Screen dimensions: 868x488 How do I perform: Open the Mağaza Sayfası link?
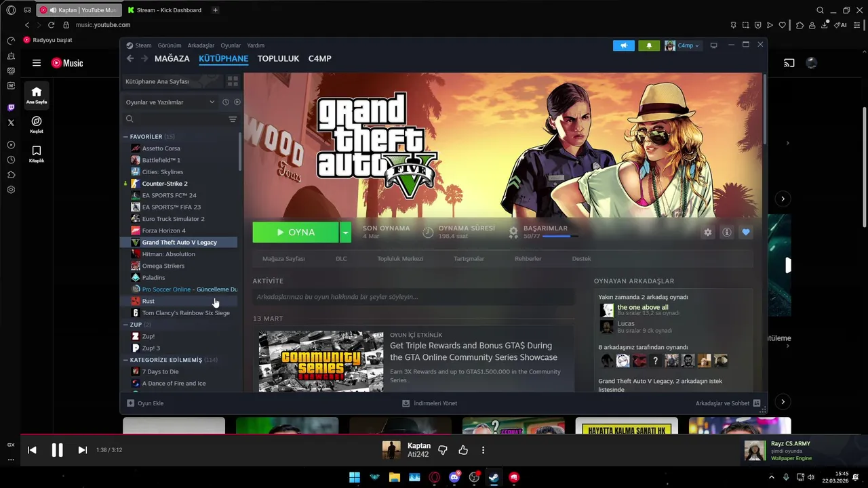pyautogui.click(x=283, y=259)
